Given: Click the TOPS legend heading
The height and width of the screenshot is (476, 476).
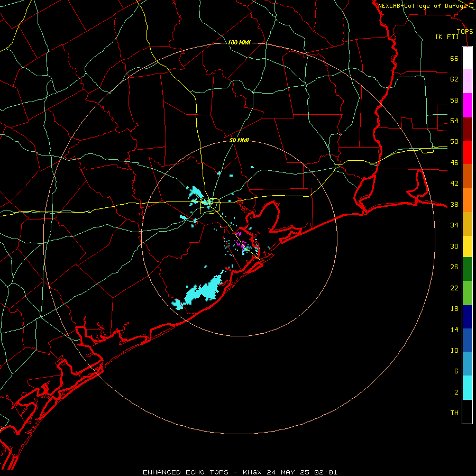Looking at the screenshot, I should click(x=465, y=32).
